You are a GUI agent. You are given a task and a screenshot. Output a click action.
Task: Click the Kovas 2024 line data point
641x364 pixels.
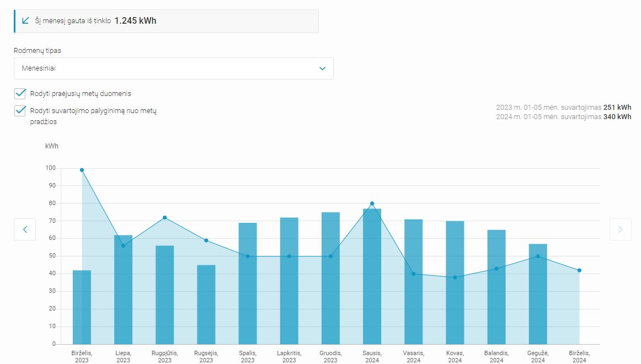455,277
